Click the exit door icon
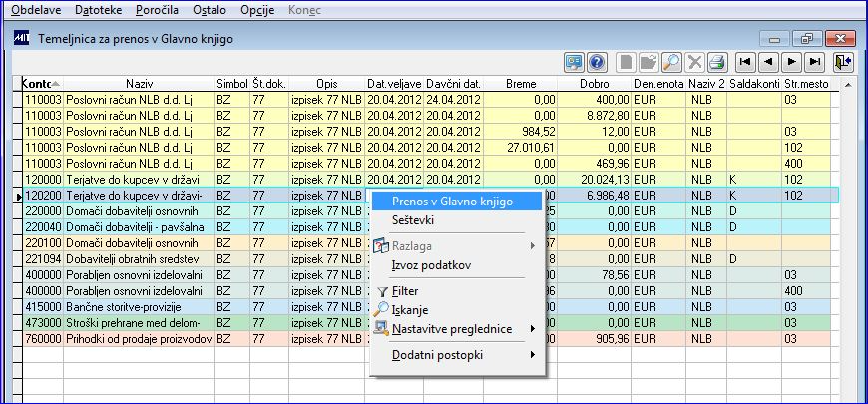Image resolution: width=868 pixels, height=404 pixels. click(x=843, y=62)
